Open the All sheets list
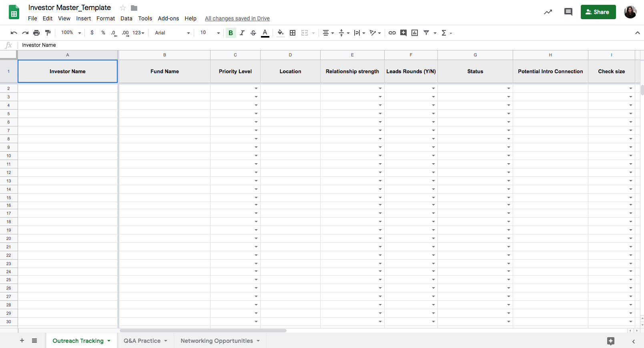Image resolution: width=644 pixels, height=348 pixels. pyautogui.click(x=34, y=341)
